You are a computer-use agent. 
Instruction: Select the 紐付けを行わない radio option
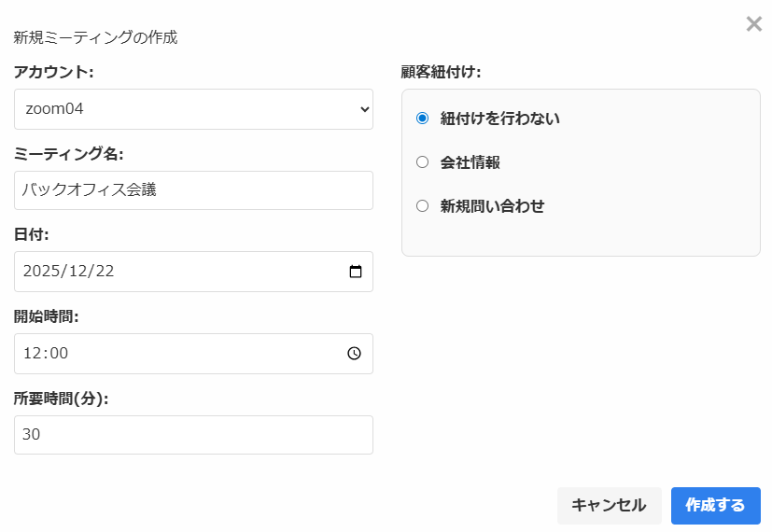422,119
